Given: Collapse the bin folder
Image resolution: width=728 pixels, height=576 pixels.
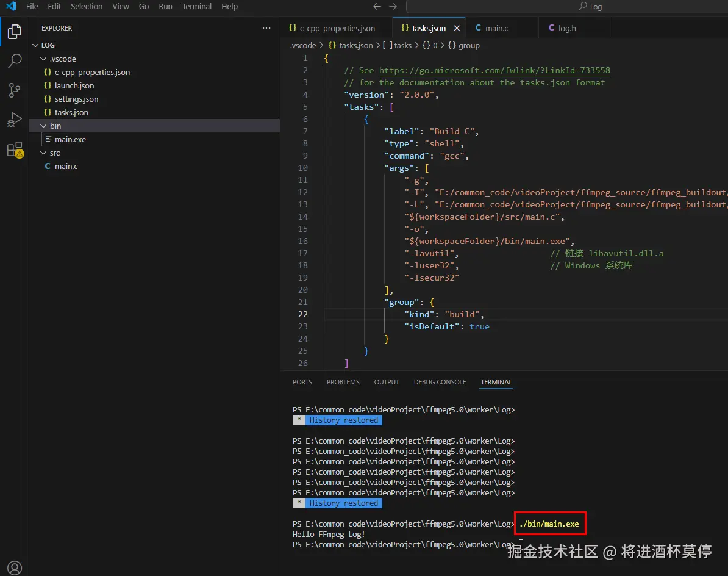Looking at the screenshot, I should (43, 126).
